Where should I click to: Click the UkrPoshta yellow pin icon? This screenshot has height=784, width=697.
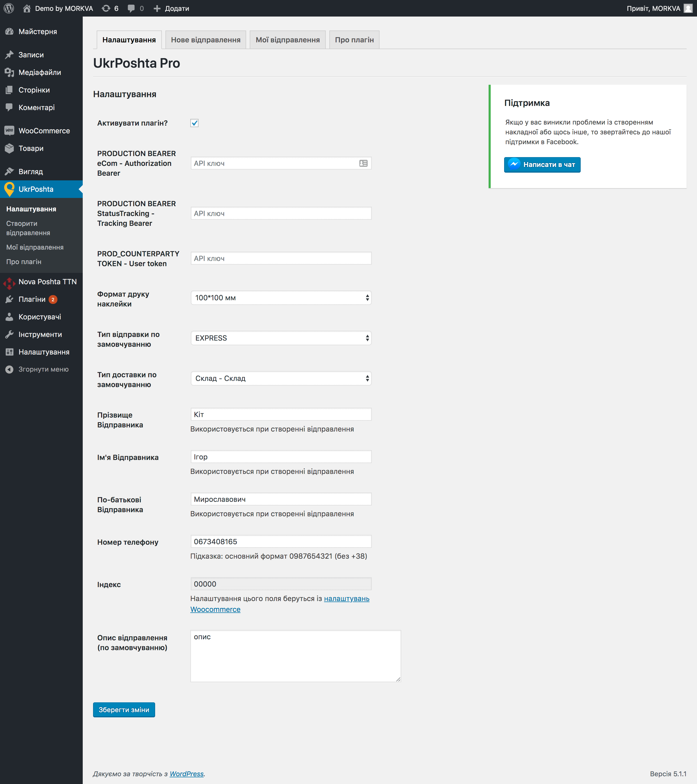(x=9, y=189)
